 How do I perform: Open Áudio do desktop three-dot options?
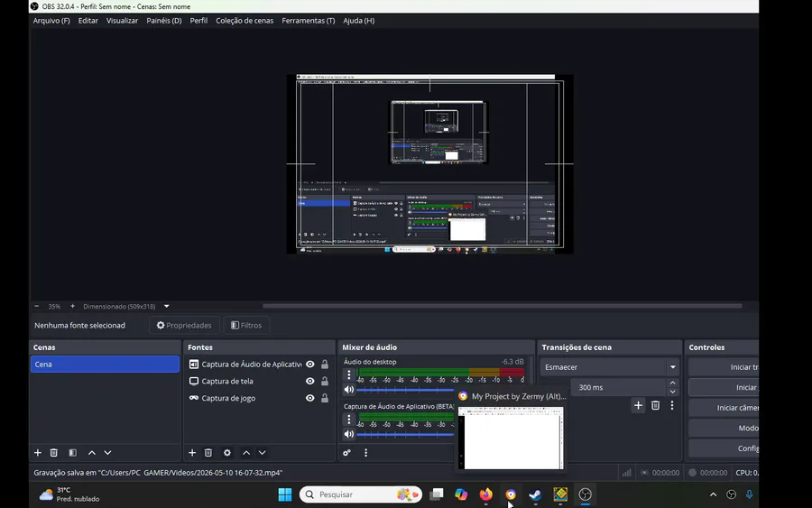point(349,374)
